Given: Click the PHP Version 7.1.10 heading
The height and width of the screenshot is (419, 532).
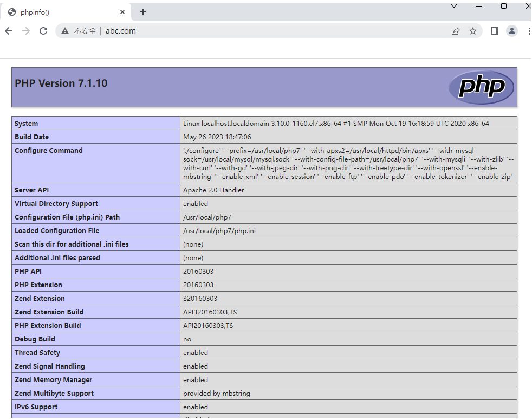Looking at the screenshot, I should [61, 83].
